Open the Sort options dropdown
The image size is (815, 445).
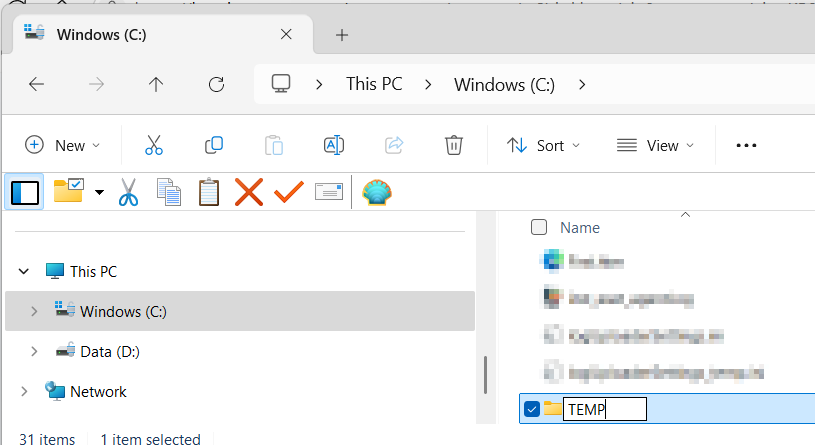[x=543, y=145]
